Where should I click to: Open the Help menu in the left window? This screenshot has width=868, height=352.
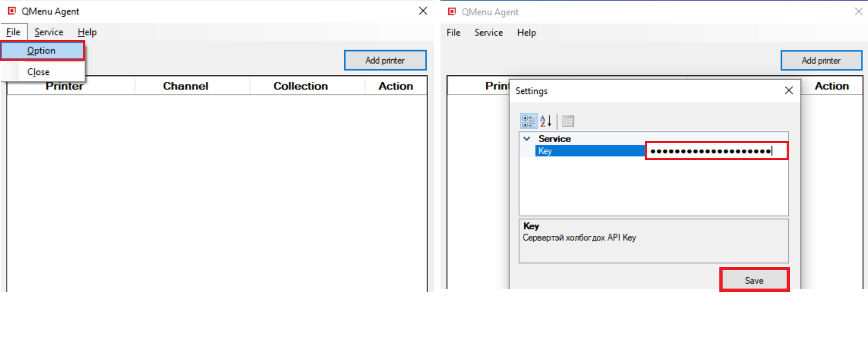click(x=87, y=32)
